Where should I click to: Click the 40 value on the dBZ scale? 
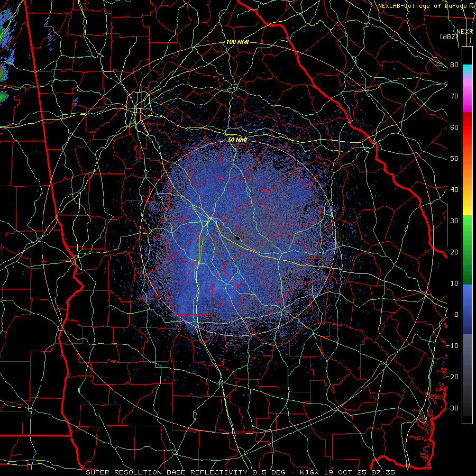point(454,190)
